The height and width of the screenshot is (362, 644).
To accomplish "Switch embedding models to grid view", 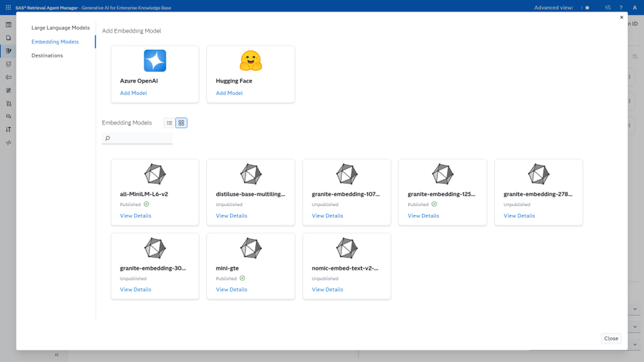I will click(x=181, y=123).
